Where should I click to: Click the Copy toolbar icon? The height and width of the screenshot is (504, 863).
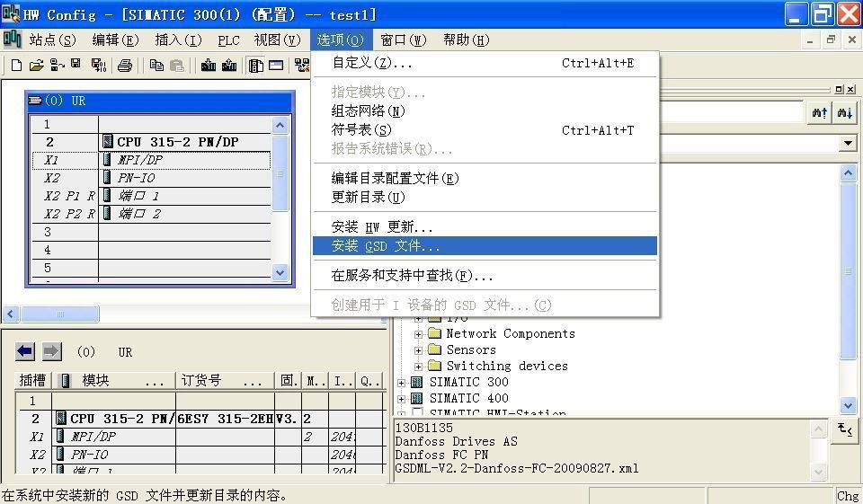156,65
